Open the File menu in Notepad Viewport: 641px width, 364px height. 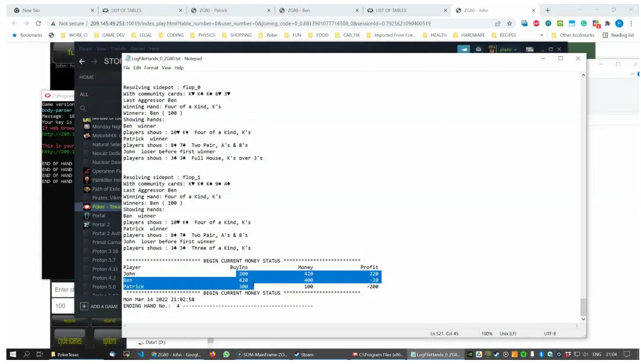127,68
